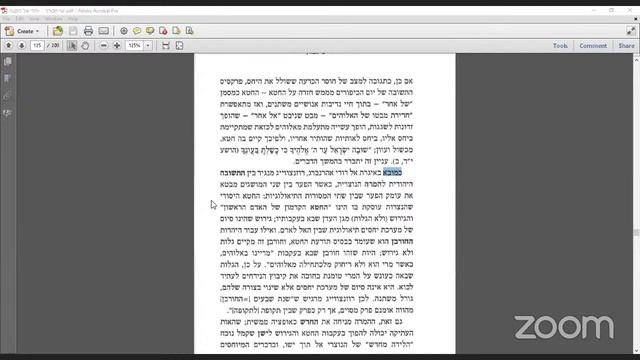Add a sticky note comment
640x360 pixels.
pos(137,31)
